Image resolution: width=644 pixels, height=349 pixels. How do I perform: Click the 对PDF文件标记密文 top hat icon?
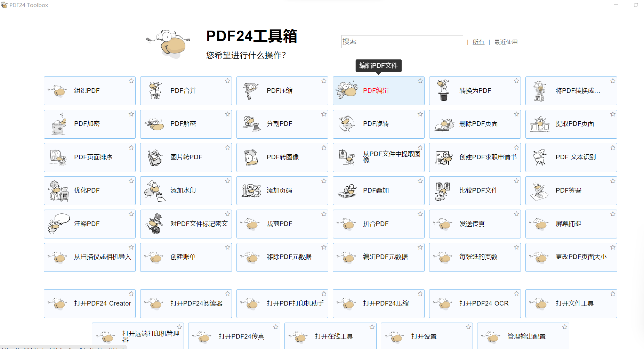point(155,224)
